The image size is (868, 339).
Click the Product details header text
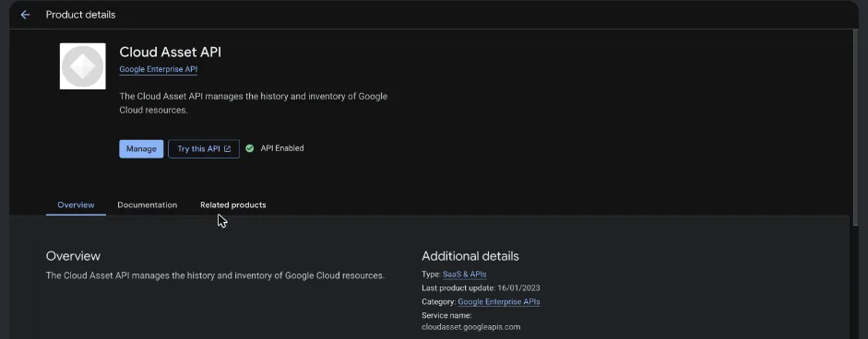pos(81,15)
